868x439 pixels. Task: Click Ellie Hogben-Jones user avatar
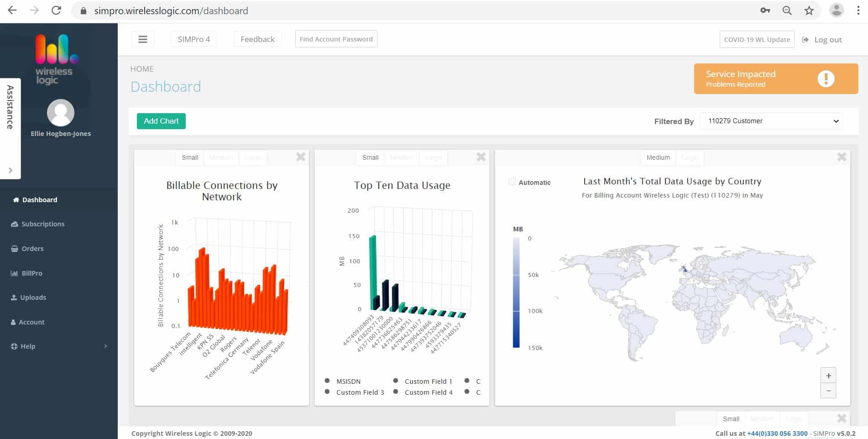click(x=61, y=113)
